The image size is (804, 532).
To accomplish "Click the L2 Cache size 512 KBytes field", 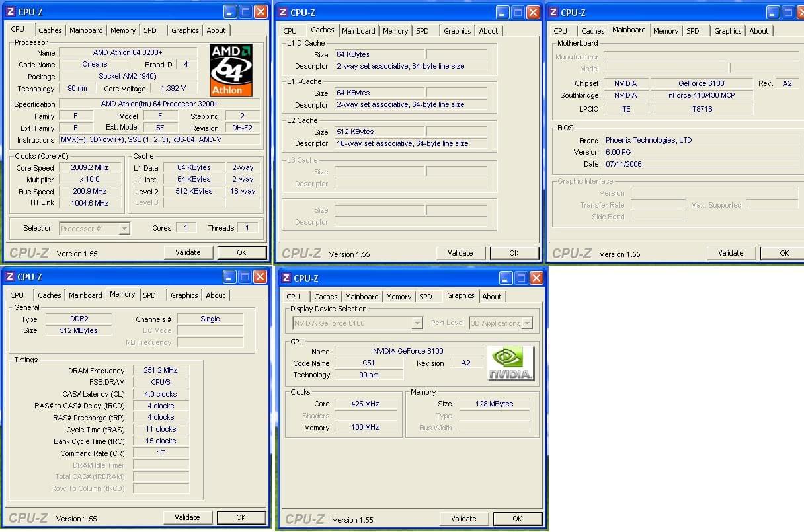I will [379, 132].
